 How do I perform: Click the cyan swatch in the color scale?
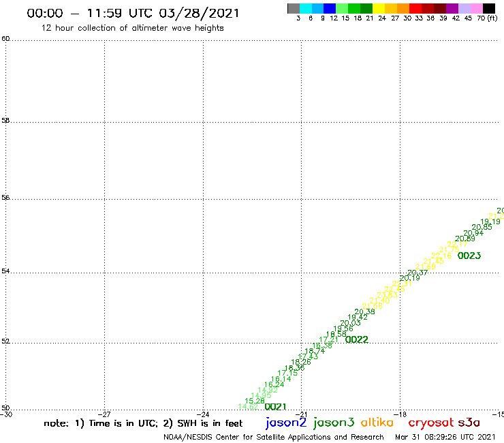click(x=306, y=8)
